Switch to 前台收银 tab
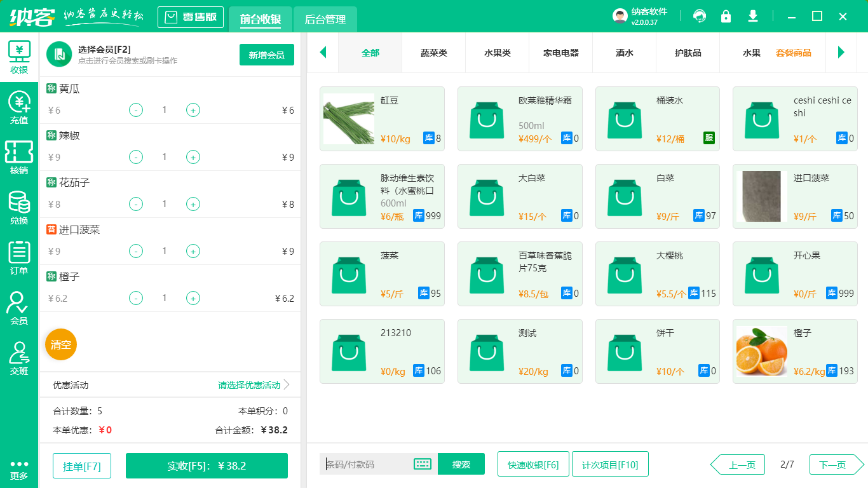The width and height of the screenshot is (868, 488). (261, 20)
